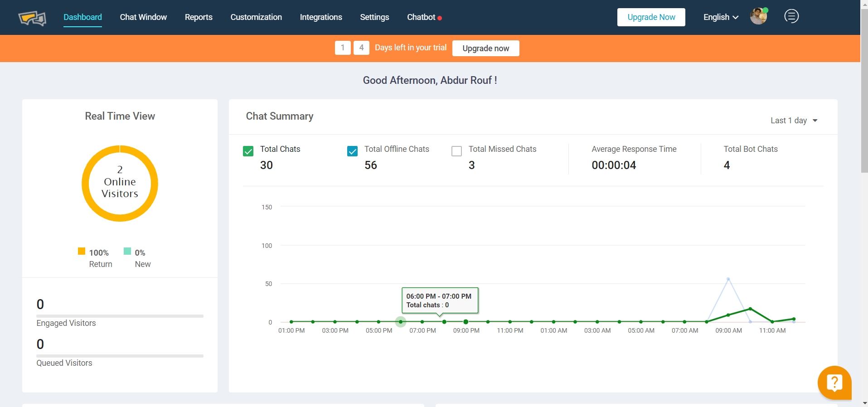The height and width of the screenshot is (407, 868).
Task: Enable the Total Missed Chats checkbox
Action: pyautogui.click(x=456, y=151)
